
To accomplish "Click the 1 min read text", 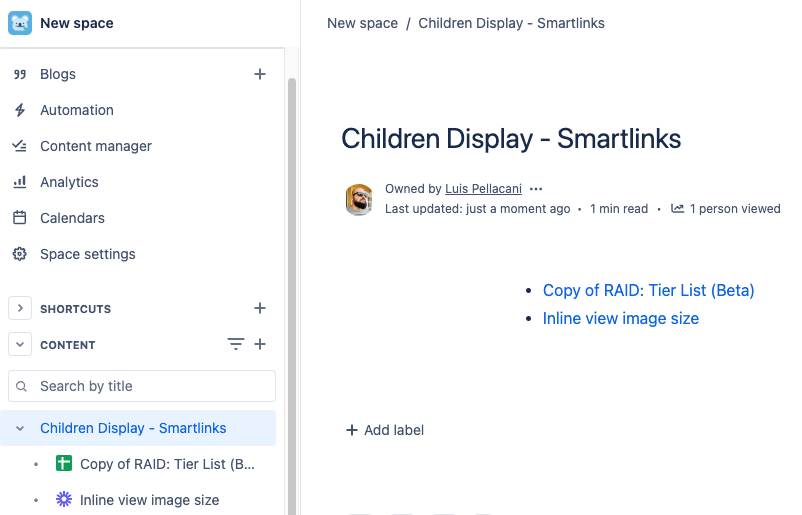I will (x=619, y=209).
